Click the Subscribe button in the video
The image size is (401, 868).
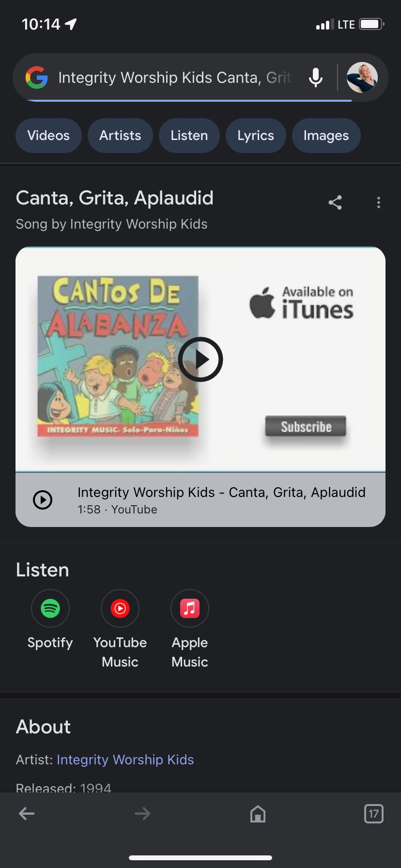point(306,427)
